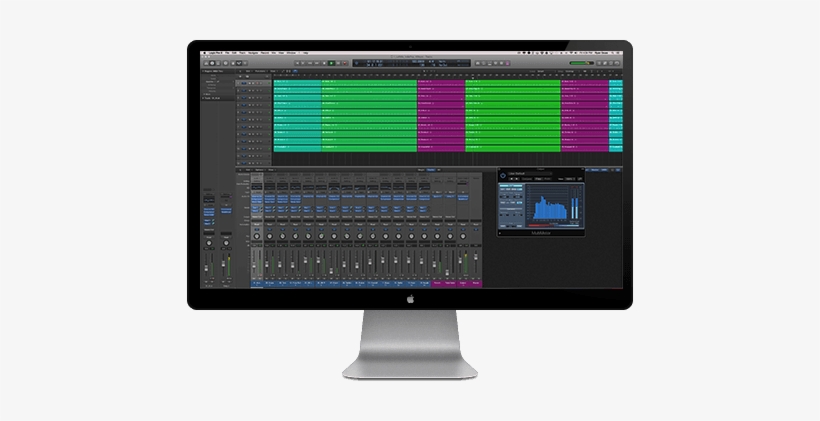Screen dimensions: 820x421
Task: Toggle the purple Metronome click button
Action: pyautogui.click(x=507, y=63)
